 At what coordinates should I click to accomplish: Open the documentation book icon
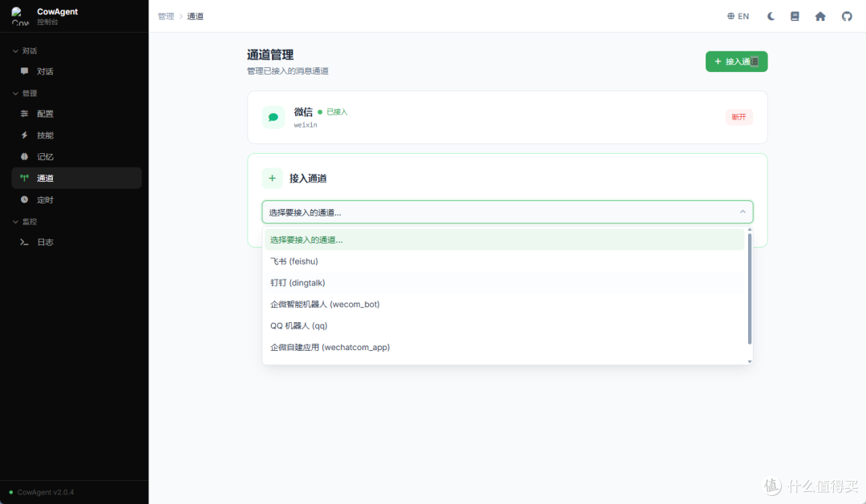coord(795,16)
